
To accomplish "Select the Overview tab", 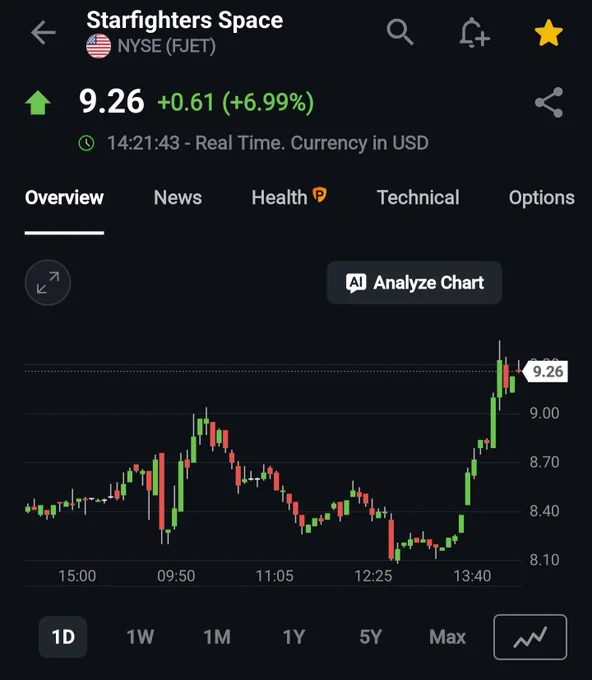I will [x=64, y=198].
